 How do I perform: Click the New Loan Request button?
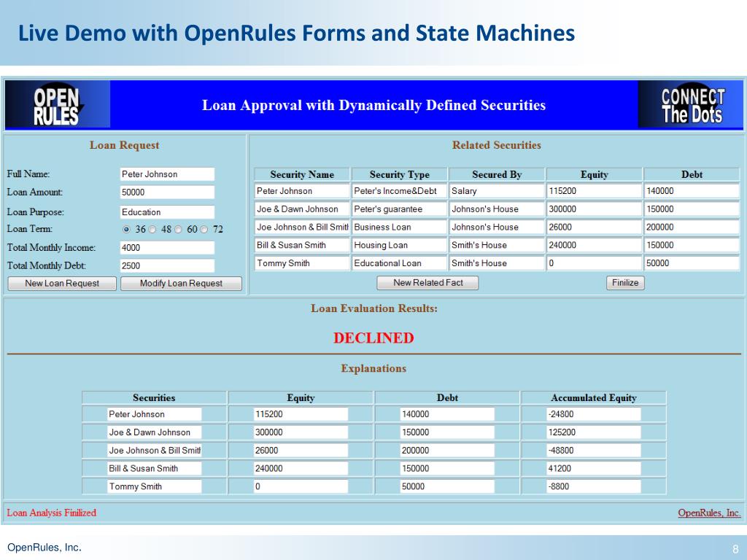pos(62,284)
